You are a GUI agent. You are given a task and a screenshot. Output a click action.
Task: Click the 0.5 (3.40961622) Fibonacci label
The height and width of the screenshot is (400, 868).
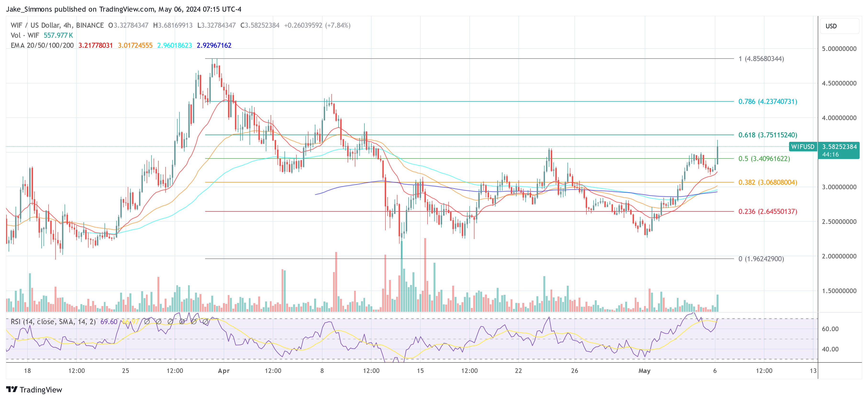coord(764,159)
